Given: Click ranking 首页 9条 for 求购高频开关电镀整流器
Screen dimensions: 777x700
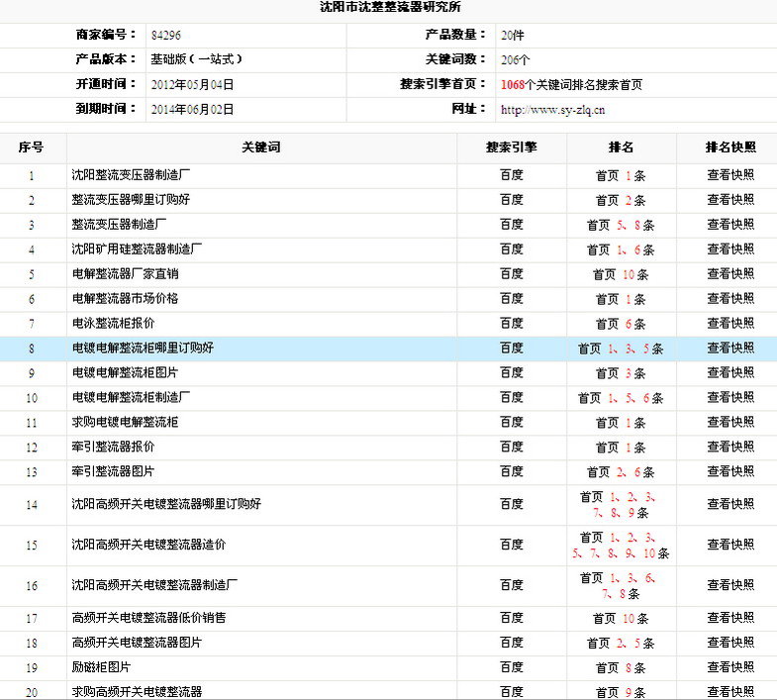Looking at the screenshot, I should click(x=621, y=692).
